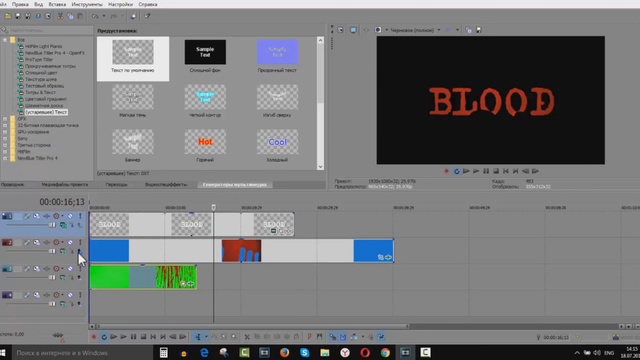Screen dimensions: 640x360
Task: Expand the OFX folder in generators tree
Action: point(5,119)
